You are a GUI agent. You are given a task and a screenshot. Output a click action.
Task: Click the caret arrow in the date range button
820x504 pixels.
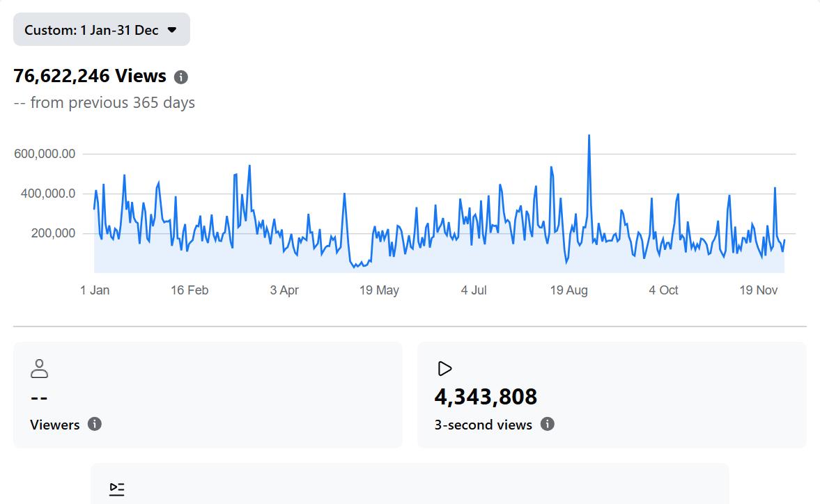click(172, 30)
